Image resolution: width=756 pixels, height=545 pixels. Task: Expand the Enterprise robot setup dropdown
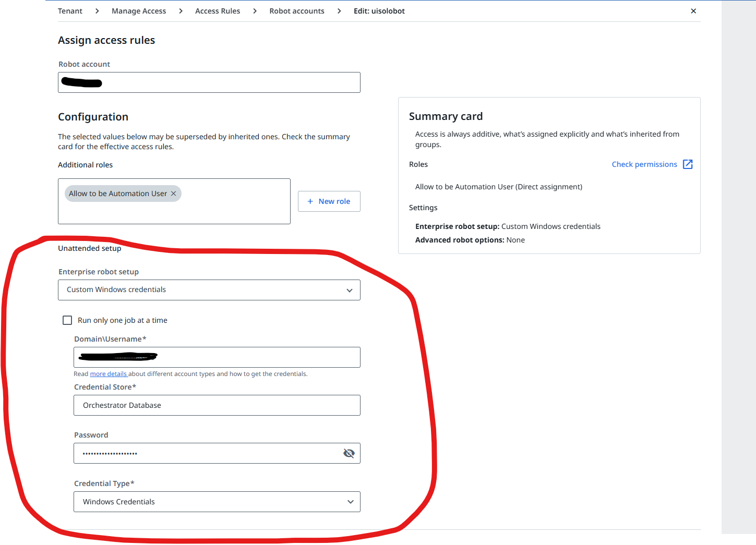[209, 290]
